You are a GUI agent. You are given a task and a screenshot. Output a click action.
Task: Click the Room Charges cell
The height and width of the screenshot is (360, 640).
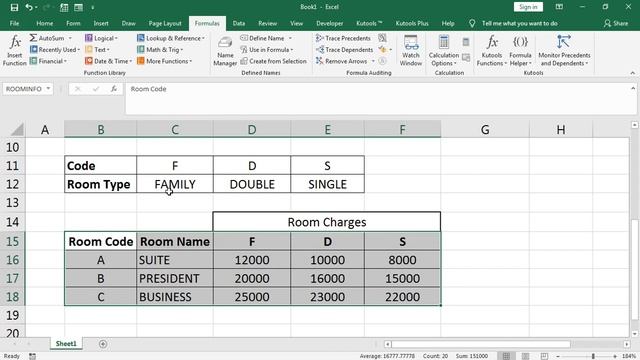[x=327, y=222]
